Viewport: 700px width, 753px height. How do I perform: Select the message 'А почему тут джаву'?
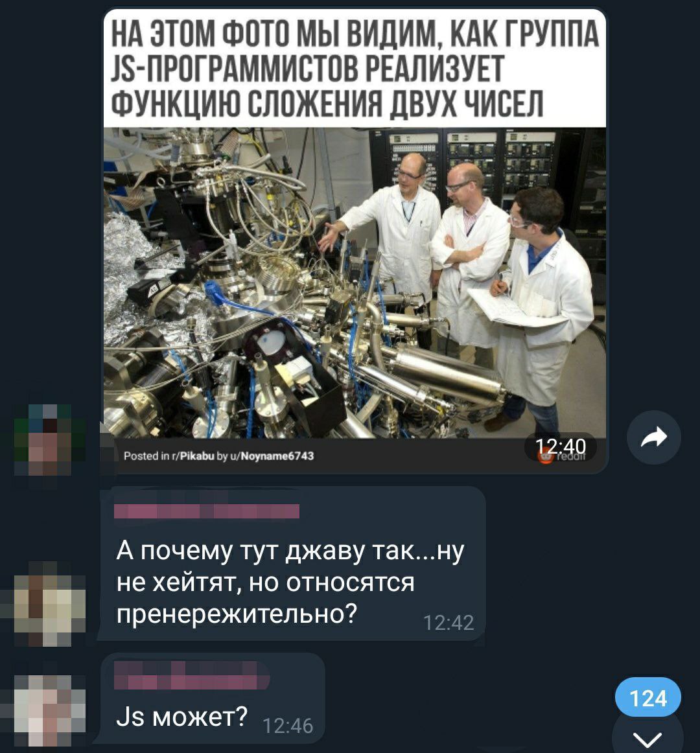pos(292,564)
